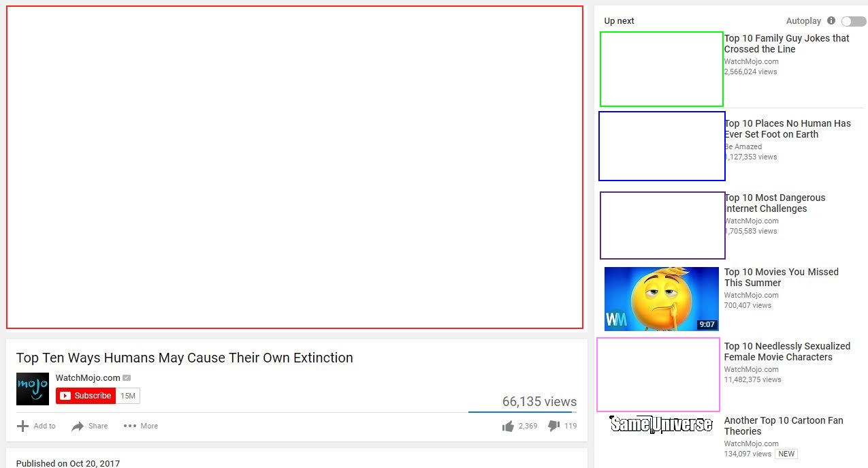Click the 15M subscriber count
Viewport: 868px width, 468px height.
128,396
